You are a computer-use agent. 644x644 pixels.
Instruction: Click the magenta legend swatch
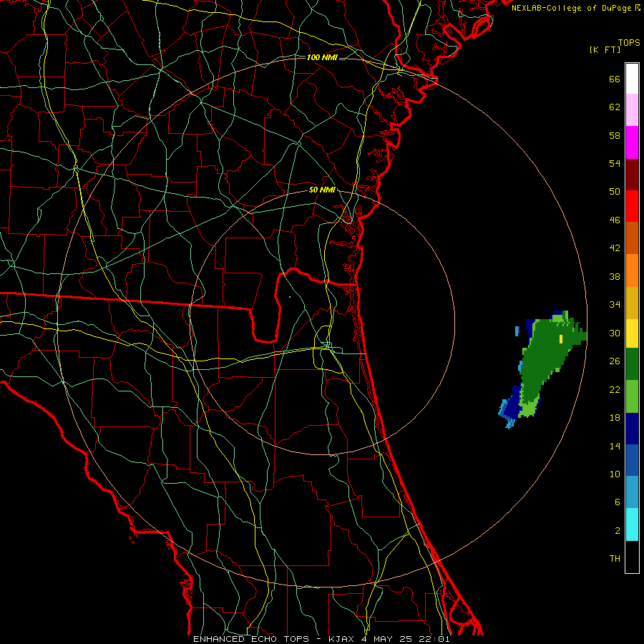(632, 142)
